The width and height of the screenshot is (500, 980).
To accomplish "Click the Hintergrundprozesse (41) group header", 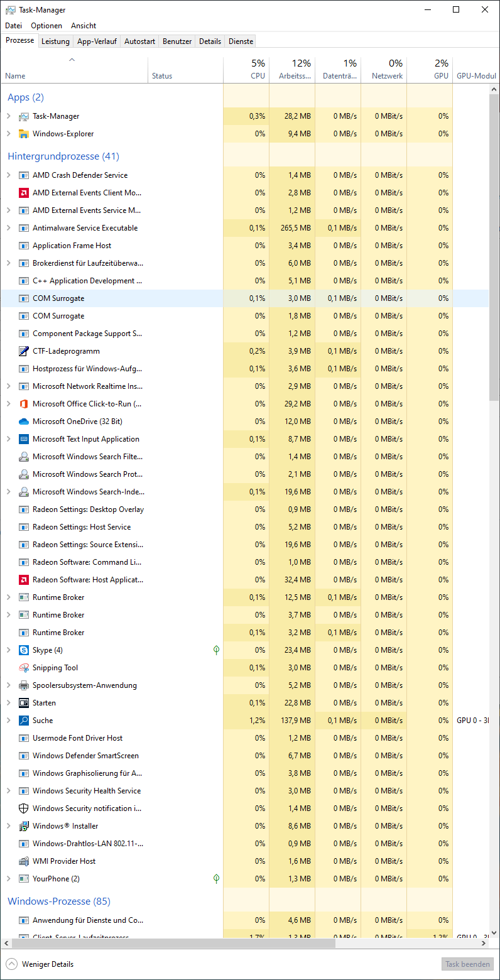I will pyautogui.click(x=63, y=156).
